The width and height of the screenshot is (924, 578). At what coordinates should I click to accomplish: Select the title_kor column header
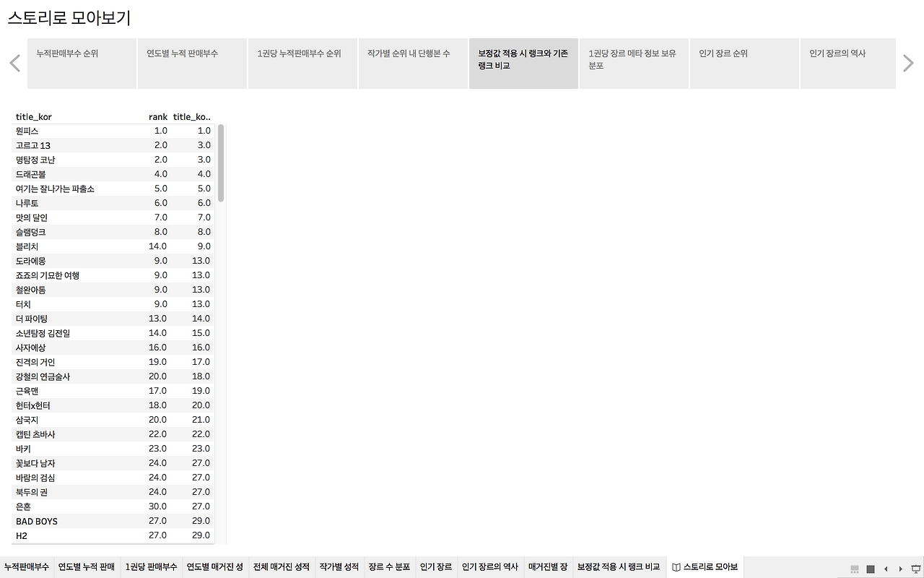[34, 117]
